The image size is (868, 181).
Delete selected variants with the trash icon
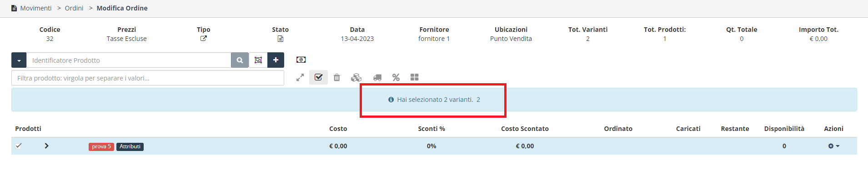click(x=337, y=77)
